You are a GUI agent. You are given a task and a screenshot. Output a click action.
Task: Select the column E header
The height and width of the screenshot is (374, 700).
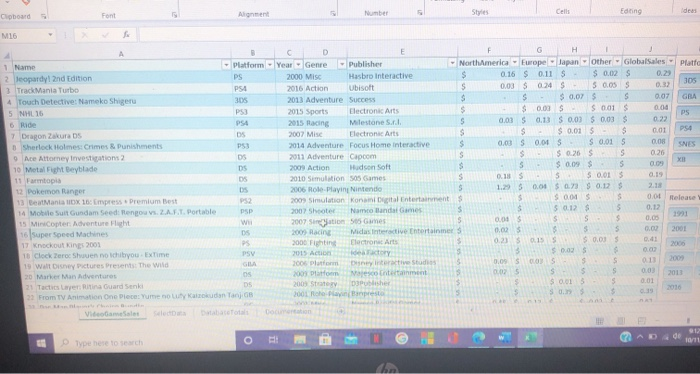click(402, 51)
